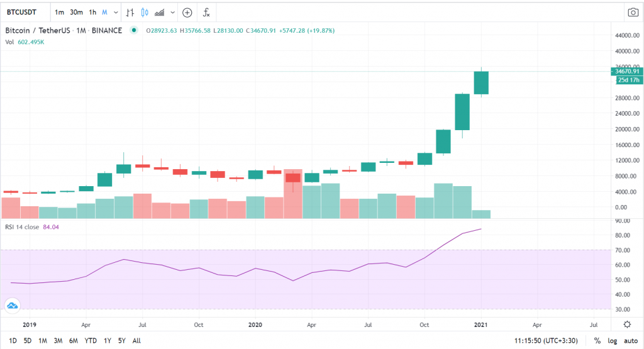Select the candlestick chart style icon
644x349 pixels.
(145, 12)
